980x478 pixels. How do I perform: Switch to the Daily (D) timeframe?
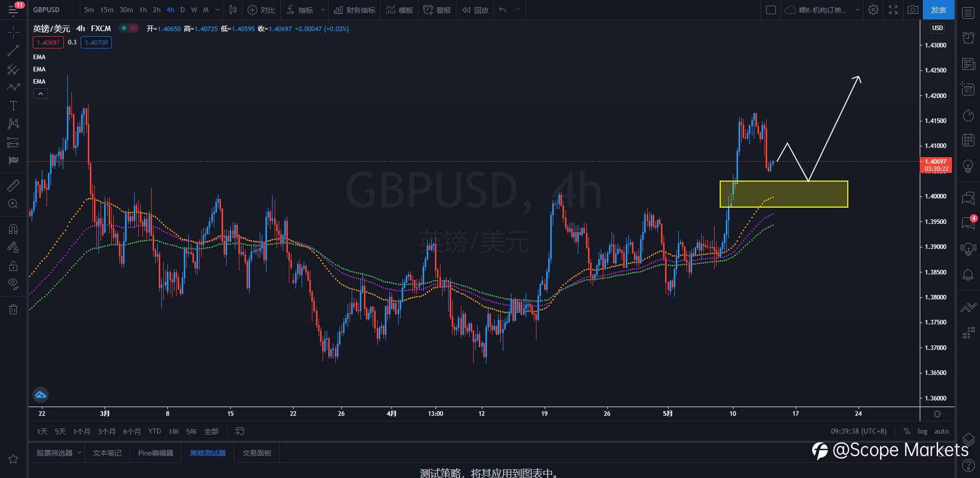click(182, 10)
